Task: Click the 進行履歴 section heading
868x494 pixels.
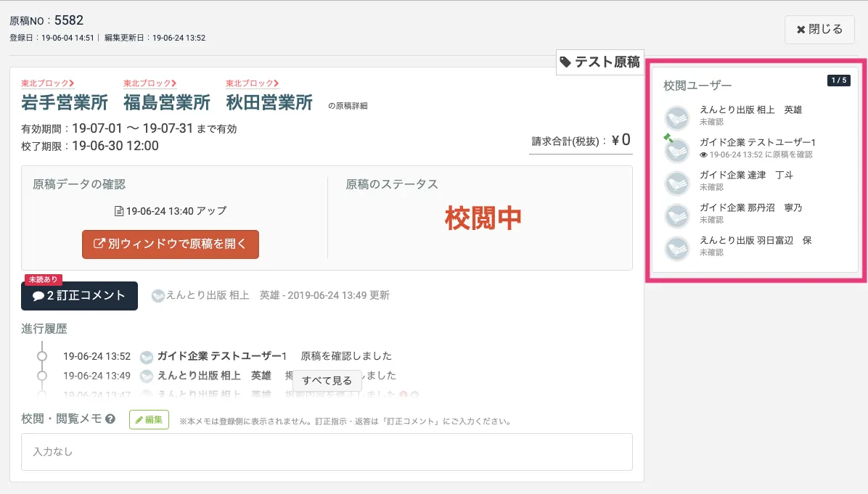Action: pyautogui.click(x=44, y=329)
